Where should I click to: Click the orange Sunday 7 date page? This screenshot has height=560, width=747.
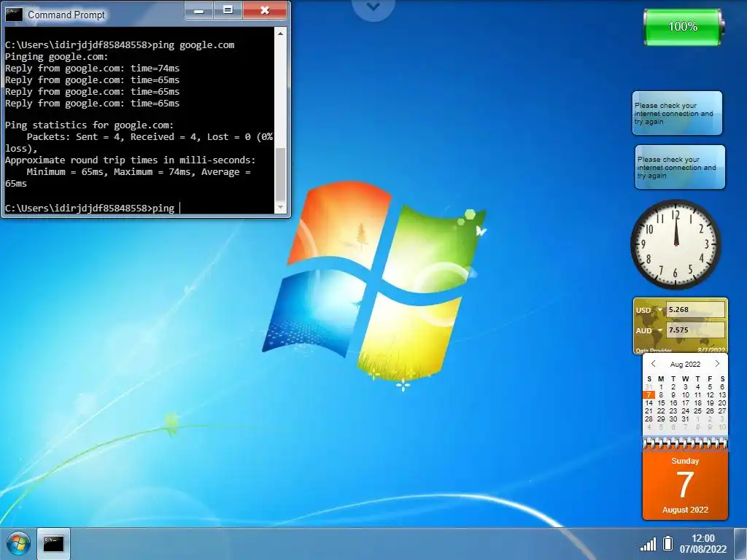coord(685,485)
